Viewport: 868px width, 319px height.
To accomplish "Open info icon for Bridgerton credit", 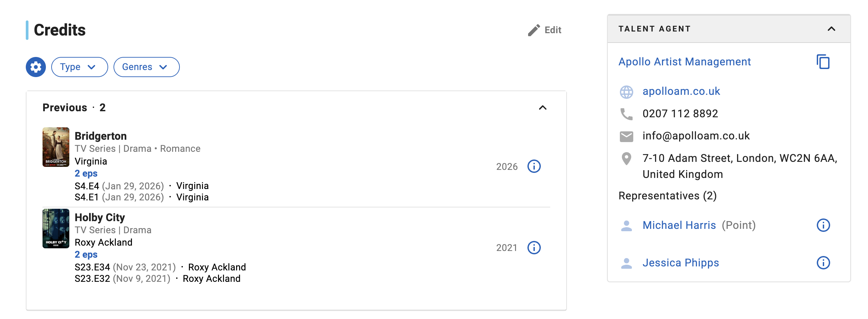I will (x=534, y=166).
